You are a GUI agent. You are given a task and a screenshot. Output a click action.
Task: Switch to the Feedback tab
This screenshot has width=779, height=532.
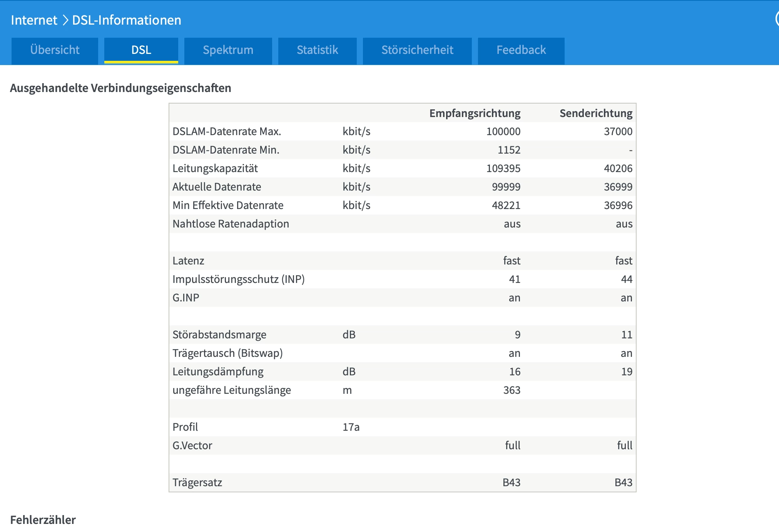point(521,50)
